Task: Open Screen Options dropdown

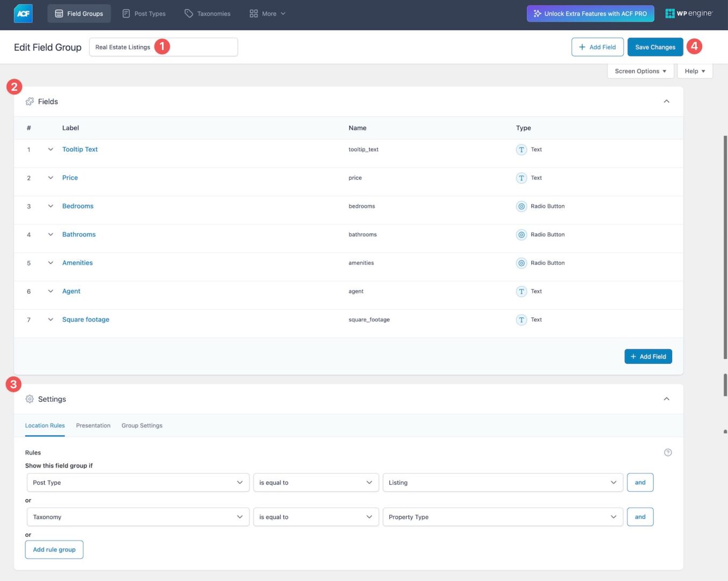Action: pos(640,71)
